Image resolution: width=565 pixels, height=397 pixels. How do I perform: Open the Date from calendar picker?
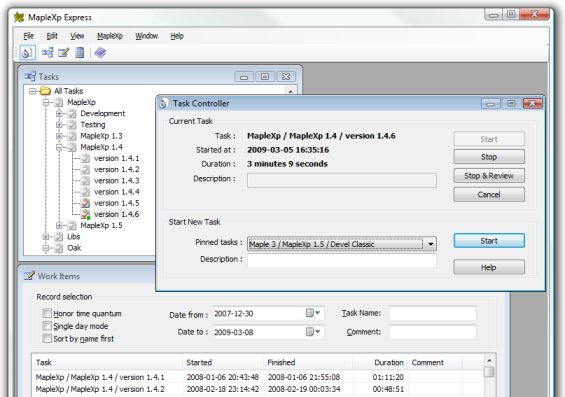(313, 313)
